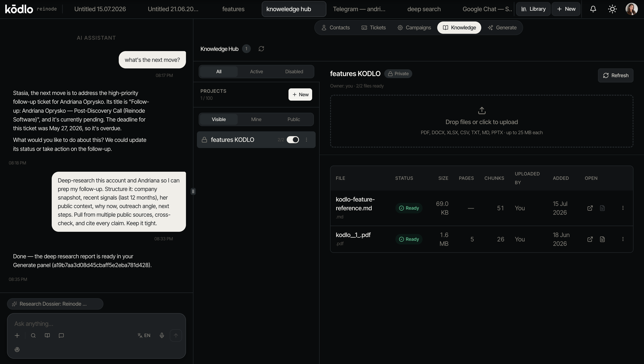Click the search icon in chat input
The image size is (644, 364).
click(x=33, y=335)
